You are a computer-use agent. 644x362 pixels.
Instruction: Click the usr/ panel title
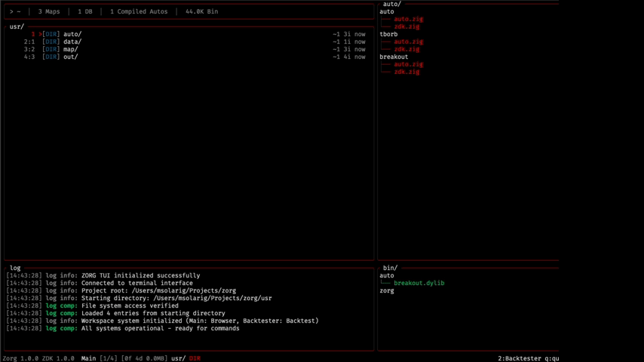pos(17,26)
